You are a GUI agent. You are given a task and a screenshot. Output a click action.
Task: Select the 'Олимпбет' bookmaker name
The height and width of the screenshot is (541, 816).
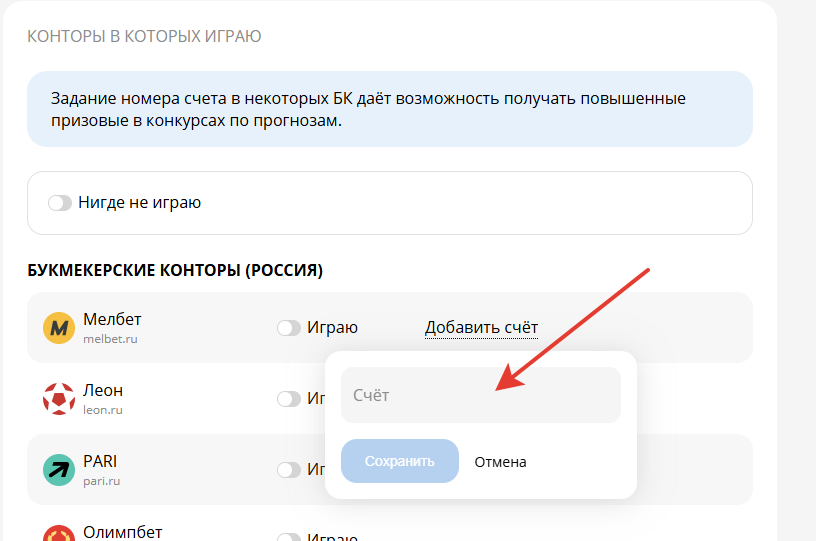122,532
